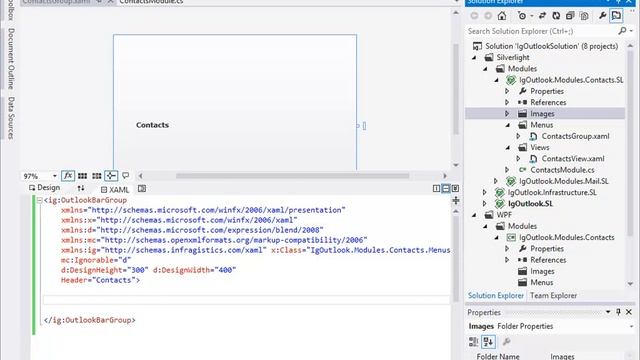640x360 pixels.
Task: Switch to the XAML tab
Action: click(115, 189)
